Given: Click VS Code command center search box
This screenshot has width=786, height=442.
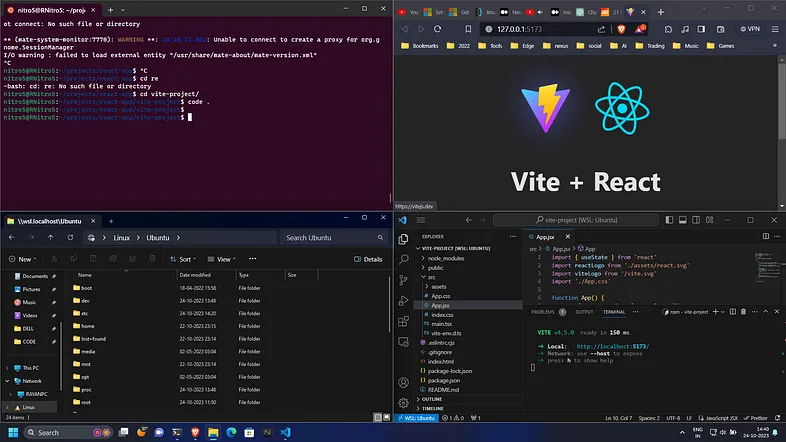Looking at the screenshot, I should coord(575,220).
